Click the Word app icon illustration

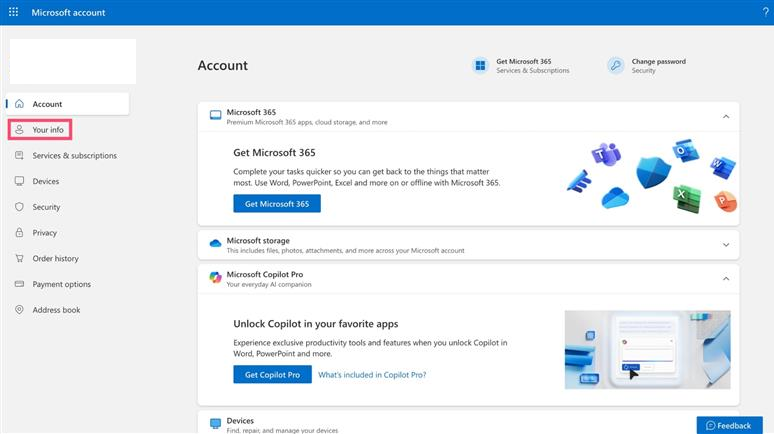[723, 167]
